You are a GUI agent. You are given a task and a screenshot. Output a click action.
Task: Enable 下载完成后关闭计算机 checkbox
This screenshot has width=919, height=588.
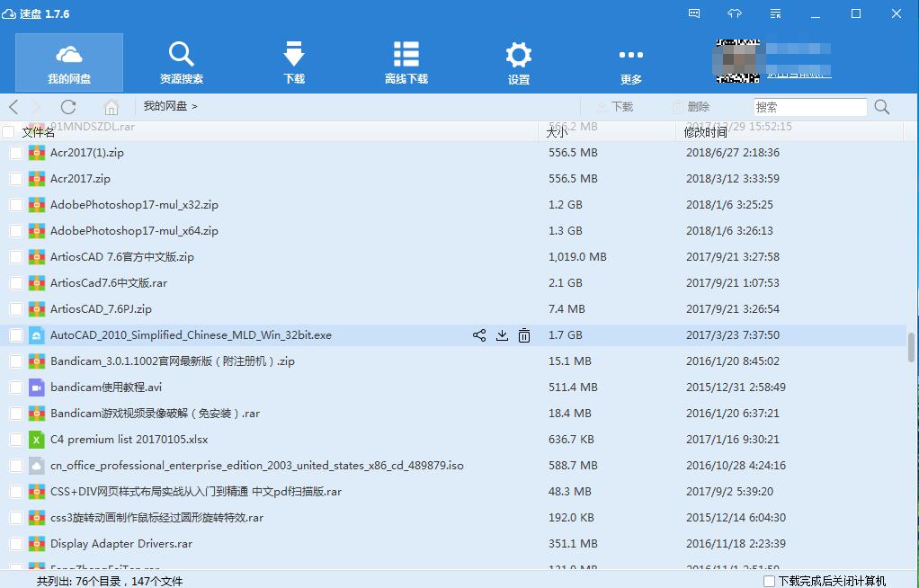(769, 581)
